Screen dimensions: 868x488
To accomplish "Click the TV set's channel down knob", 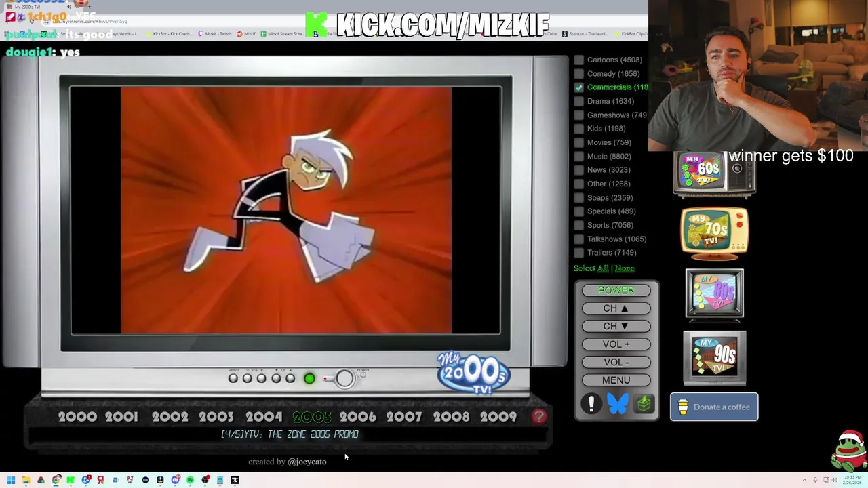I will point(276,378).
